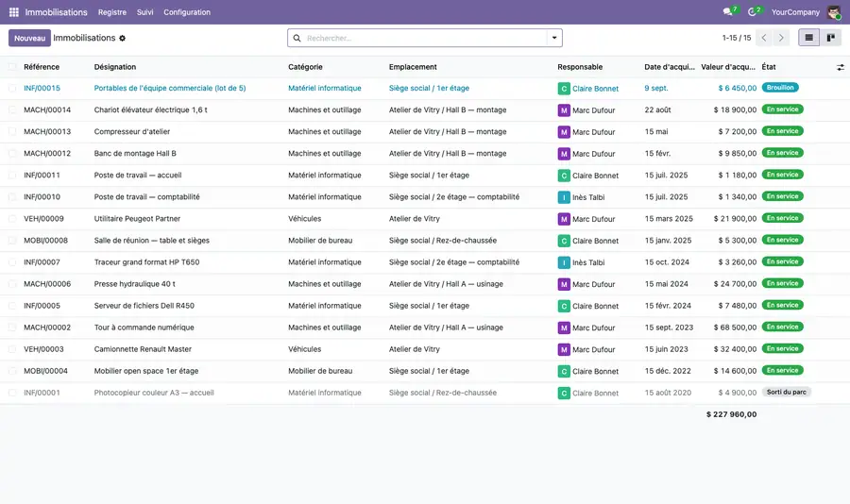Open the optional columns adjust icon
The image size is (850, 504).
841,67
